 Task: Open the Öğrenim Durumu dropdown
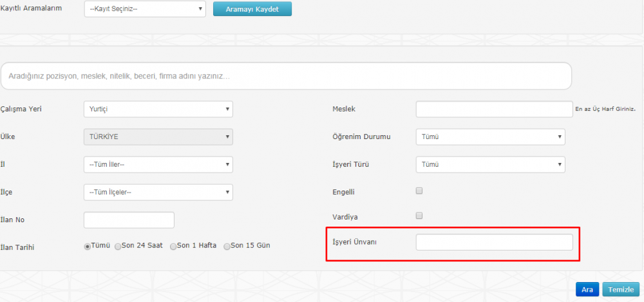tap(490, 137)
